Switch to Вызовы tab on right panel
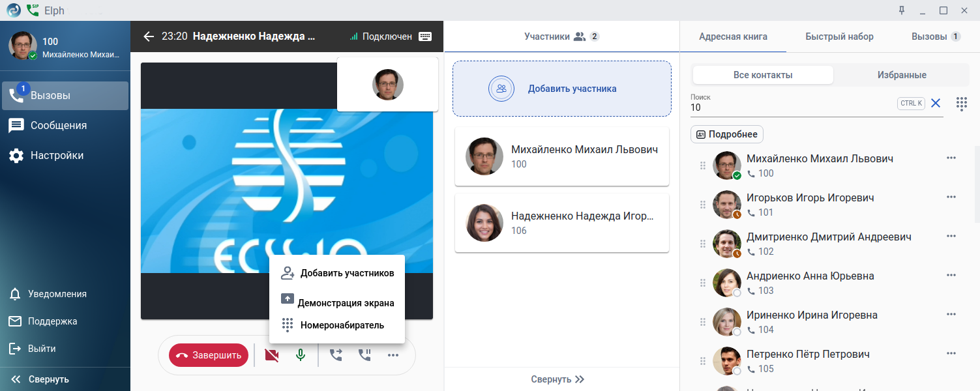The height and width of the screenshot is (391, 980). coord(936,36)
